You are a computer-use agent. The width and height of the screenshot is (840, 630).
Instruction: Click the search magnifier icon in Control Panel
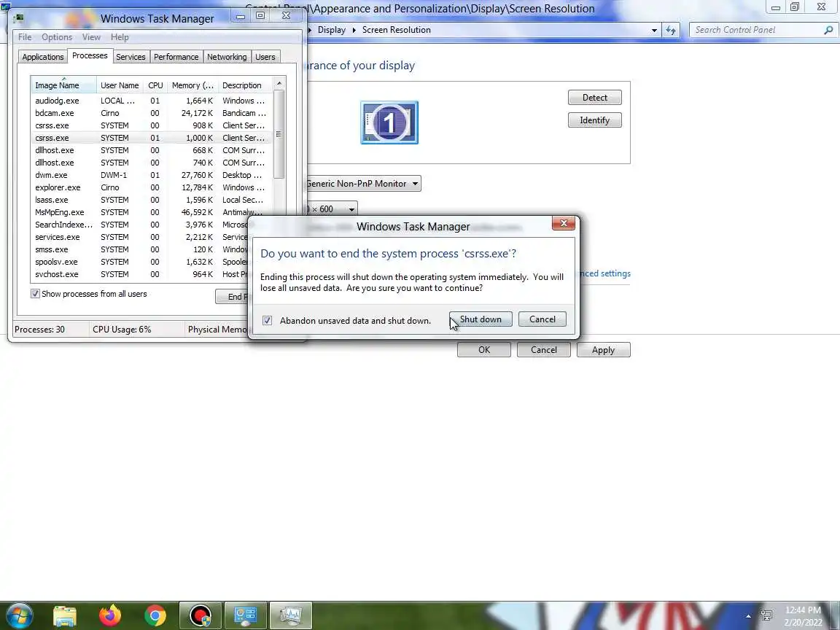[828, 30]
